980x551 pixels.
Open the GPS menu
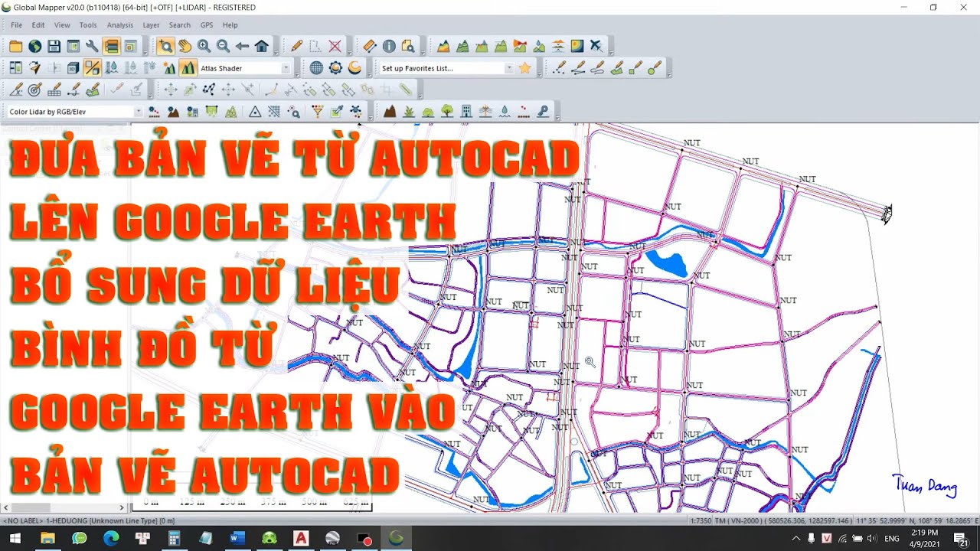(x=207, y=25)
